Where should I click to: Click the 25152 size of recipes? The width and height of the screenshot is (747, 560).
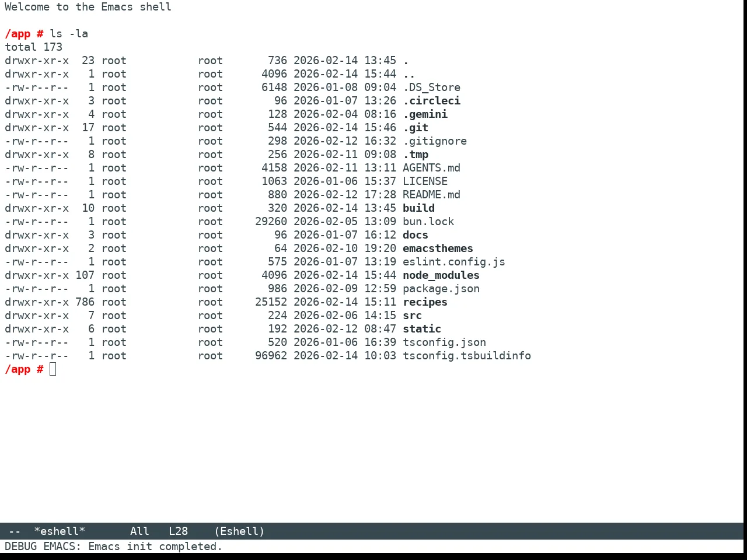(271, 302)
